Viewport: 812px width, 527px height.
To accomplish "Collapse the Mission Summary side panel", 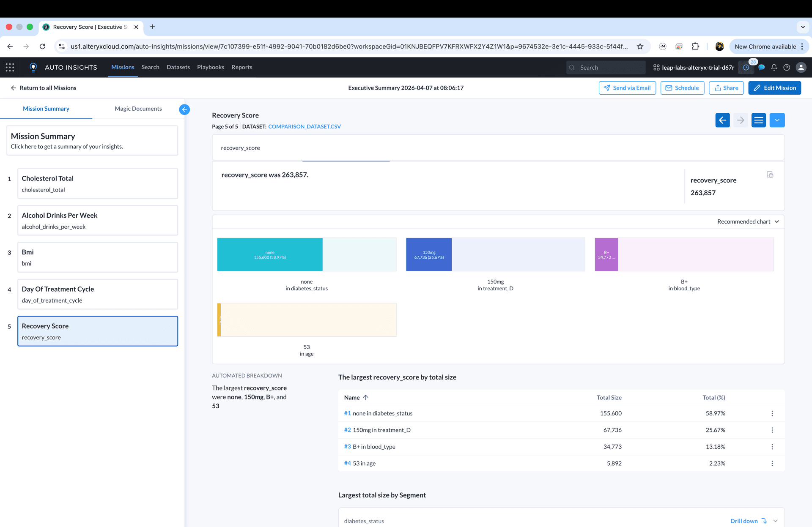I will [184, 109].
